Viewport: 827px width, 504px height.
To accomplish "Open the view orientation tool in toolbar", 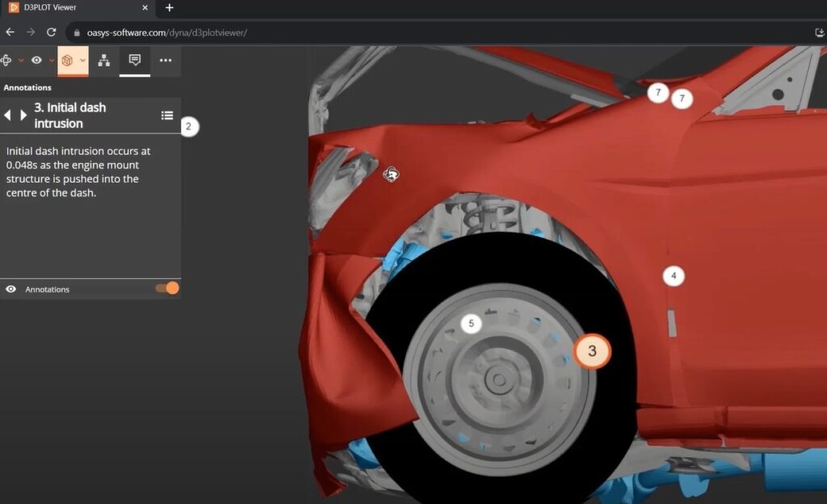I will 6,61.
